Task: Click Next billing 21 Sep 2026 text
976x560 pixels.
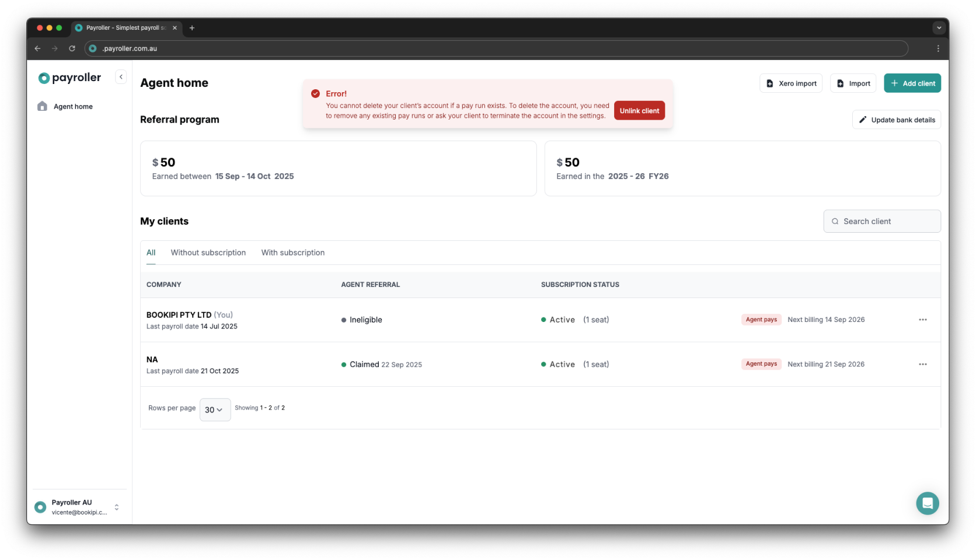Action: pyautogui.click(x=826, y=364)
